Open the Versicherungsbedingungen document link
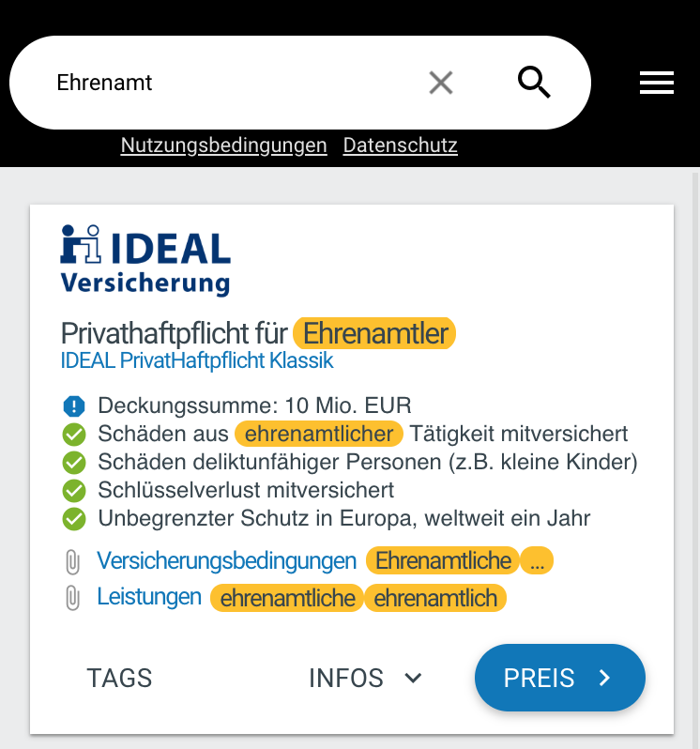 [x=227, y=560]
